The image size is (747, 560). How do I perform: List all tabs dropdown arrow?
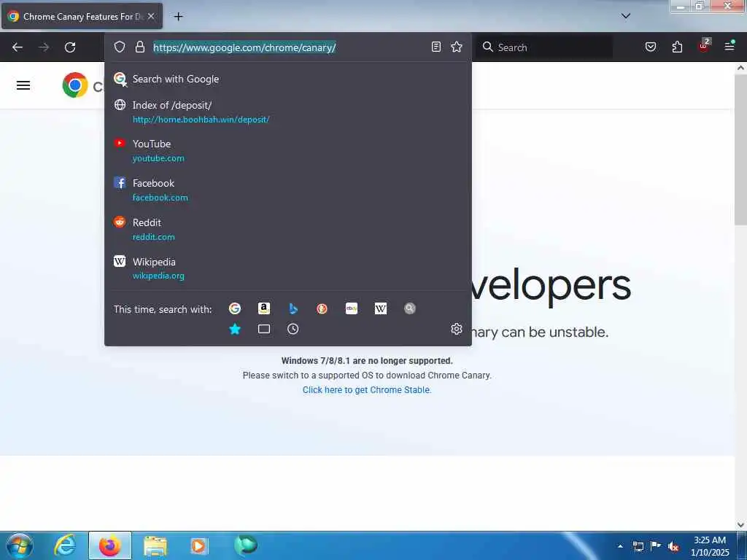[x=626, y=16]
